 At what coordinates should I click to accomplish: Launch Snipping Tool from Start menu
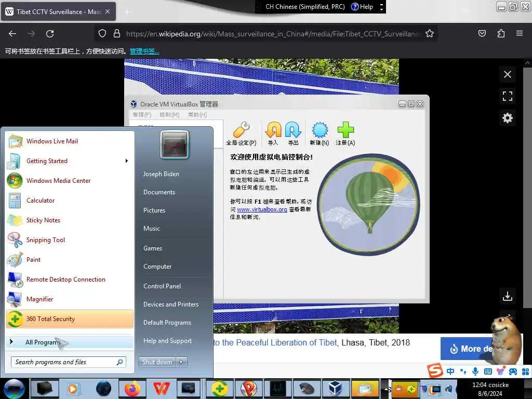[x=70, y=240]
